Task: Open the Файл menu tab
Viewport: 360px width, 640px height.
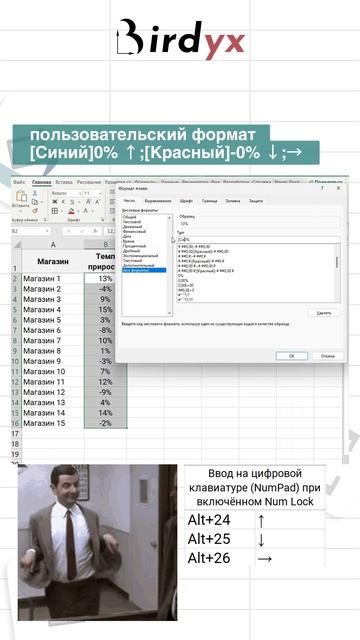Action: pyautogui.click(x=19, y=182)
